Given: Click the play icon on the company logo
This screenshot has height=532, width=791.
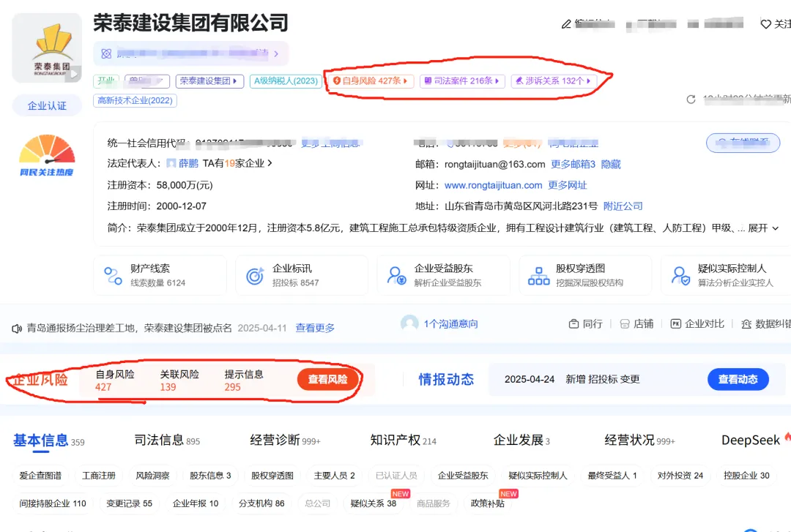Looking at the screenshot, I should (x=74, y=74).
